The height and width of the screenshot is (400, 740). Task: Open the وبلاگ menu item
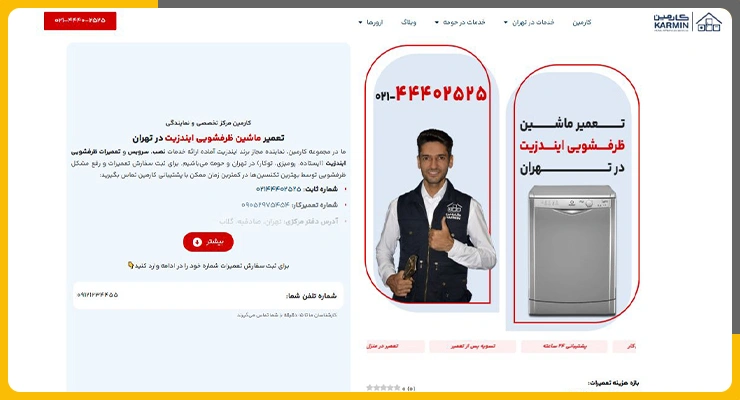(409, 22)
